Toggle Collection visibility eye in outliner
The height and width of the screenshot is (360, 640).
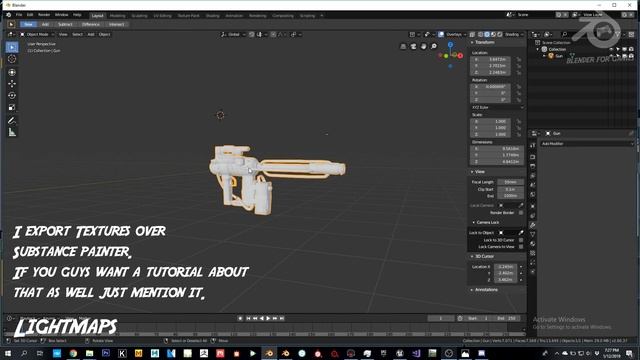pos(611,49)
